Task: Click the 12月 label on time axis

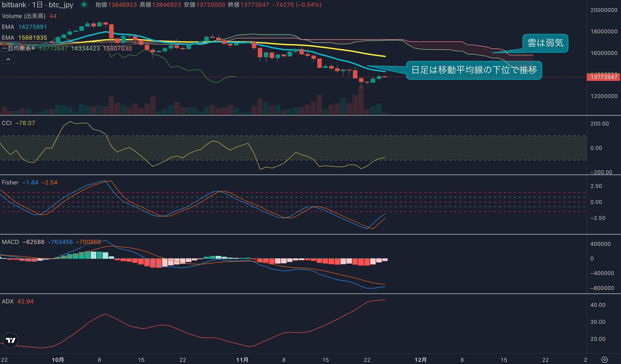Action: tap(420, 359)
